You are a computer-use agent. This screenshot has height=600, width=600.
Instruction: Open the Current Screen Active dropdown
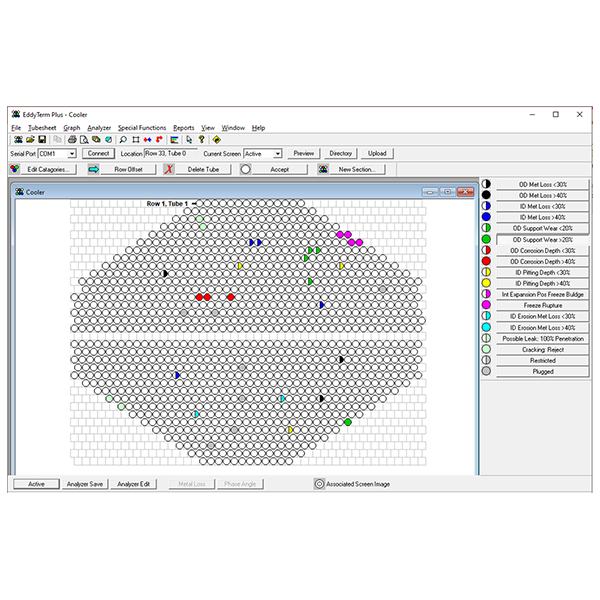point(277,154)
